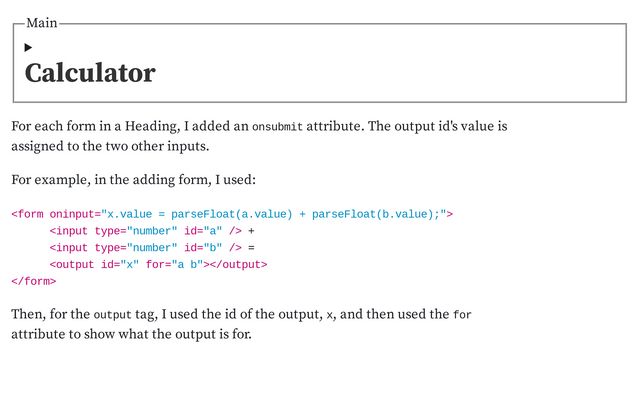Click the inline "for" code word

point(462,315)
